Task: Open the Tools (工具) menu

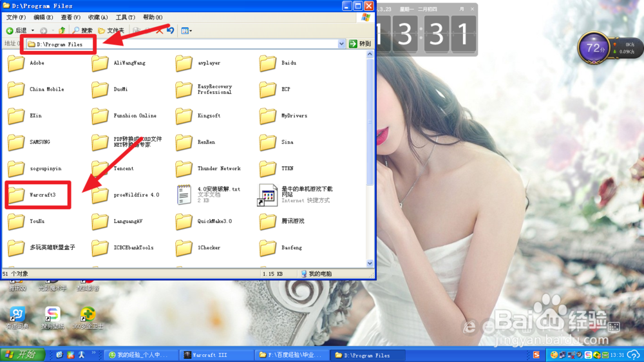Action: point(126,17)
